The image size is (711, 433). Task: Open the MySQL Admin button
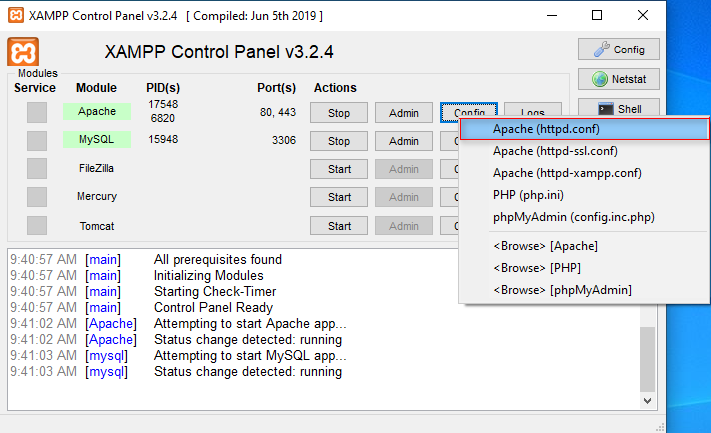pyautogui.click(x=404, y=141)
